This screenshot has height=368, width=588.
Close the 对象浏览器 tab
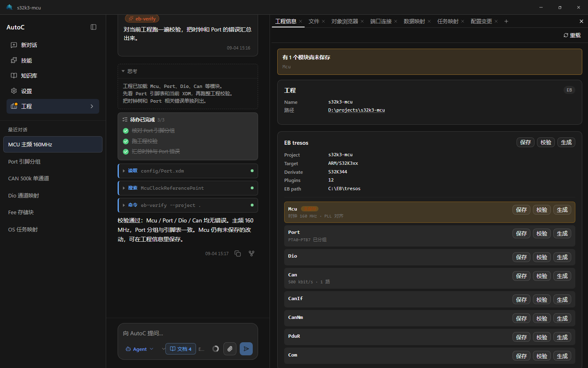pos(362,21)
